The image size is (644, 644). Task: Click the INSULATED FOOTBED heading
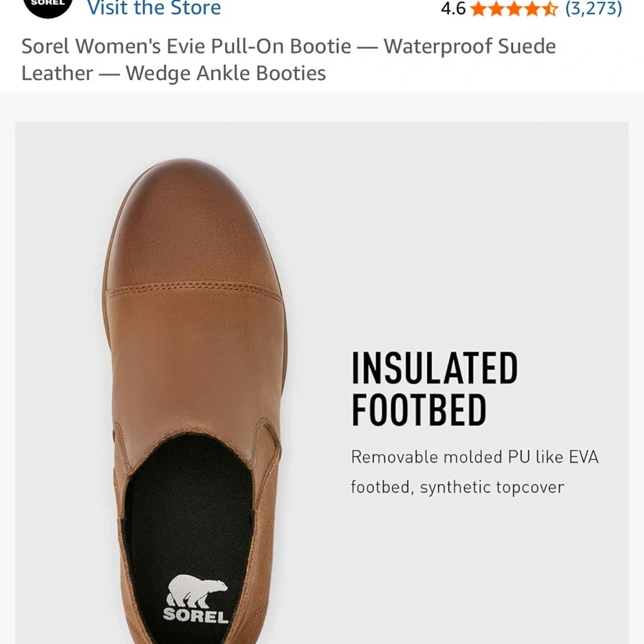(x=435, y=389)
